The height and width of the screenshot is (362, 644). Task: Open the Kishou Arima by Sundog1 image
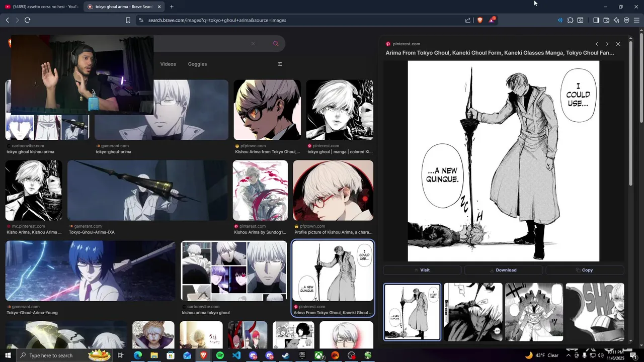[x=260, y=190]
